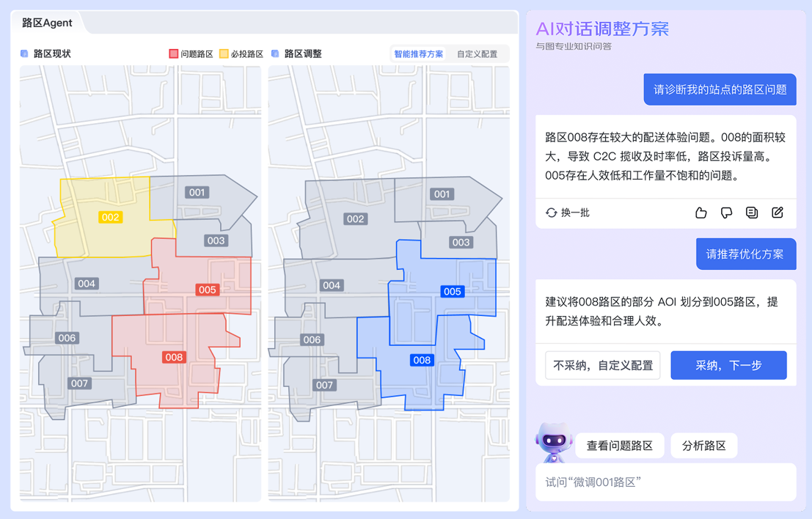Screen dimensions: 812x519
Task: Click the thumbs-up icon on diagnosis reply
Action: click(x=701, y=213)
